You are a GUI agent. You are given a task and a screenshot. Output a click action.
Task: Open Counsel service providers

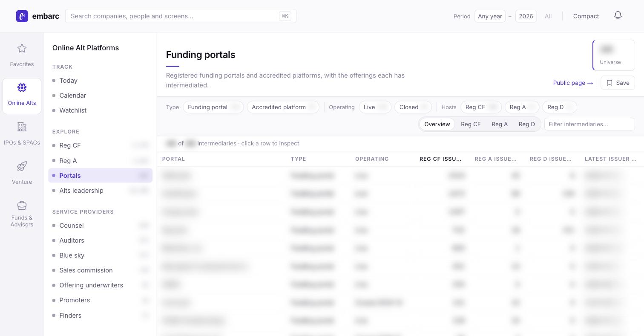tap(101, 226)
